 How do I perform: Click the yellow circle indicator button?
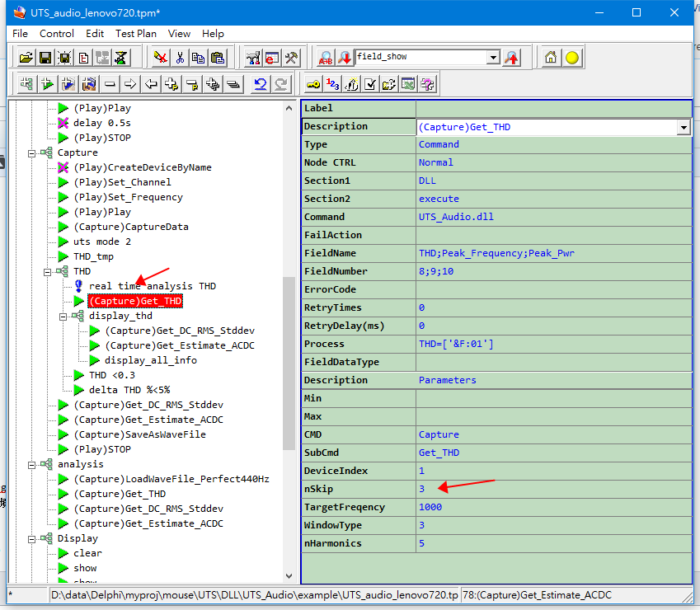pos(572,58)
